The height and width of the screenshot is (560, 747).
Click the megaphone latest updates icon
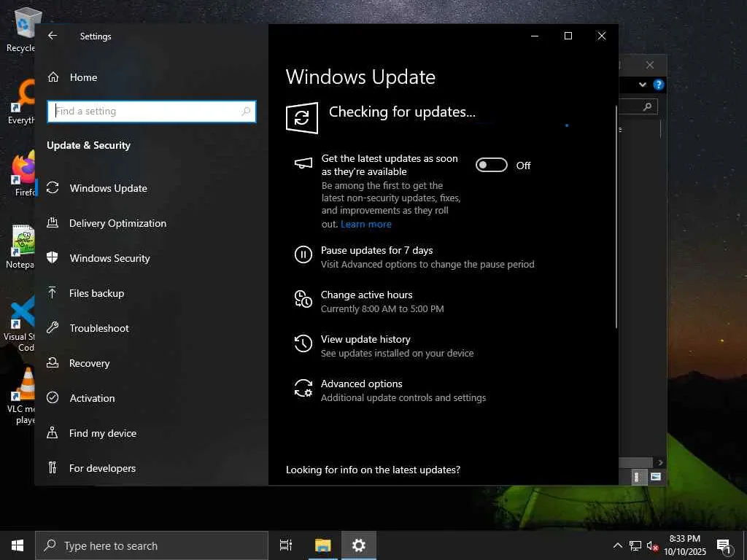click(303, 163)
